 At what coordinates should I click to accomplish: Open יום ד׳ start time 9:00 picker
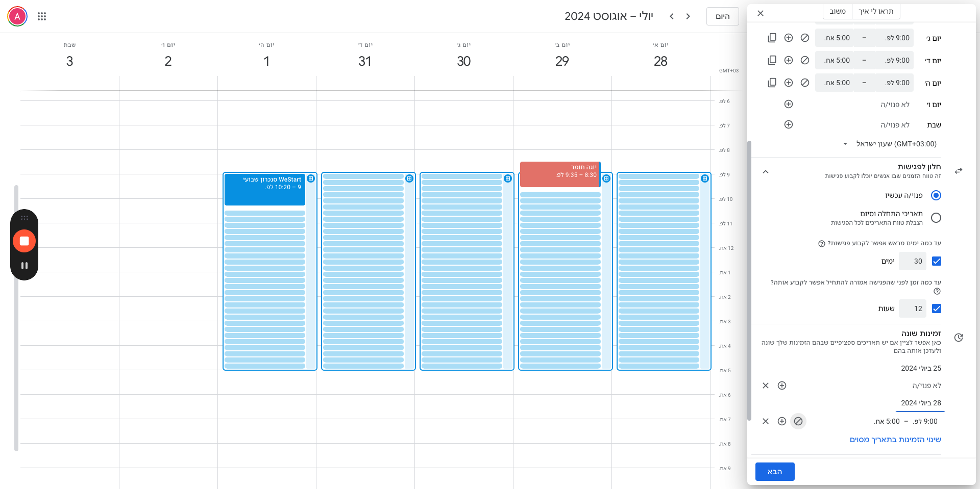(893, 60)
